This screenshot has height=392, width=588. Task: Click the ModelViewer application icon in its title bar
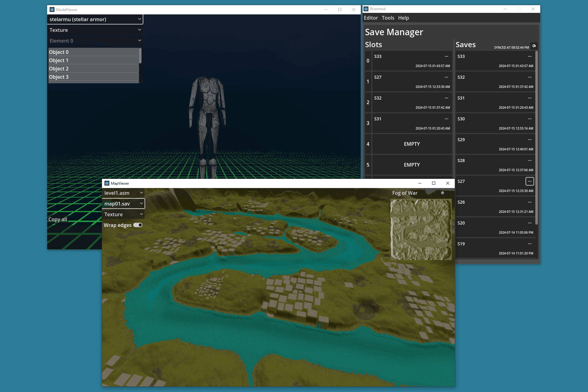(52, 9)
